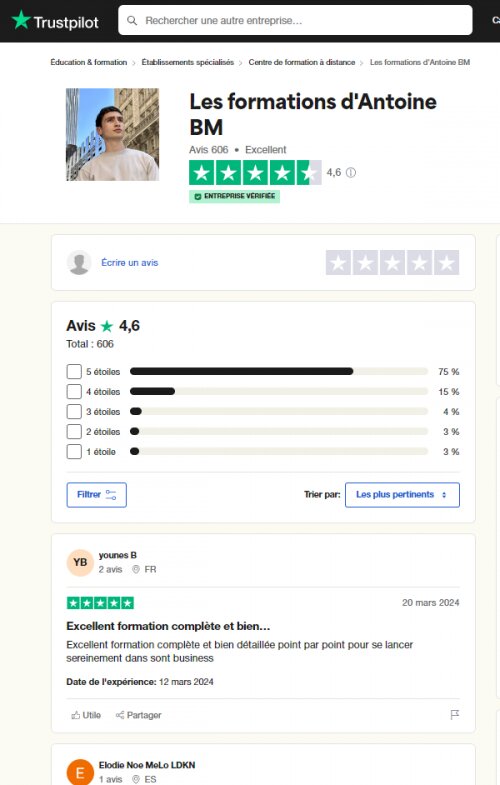
Task: Check the 4 étoiles filter box
Action: (74, 391)
